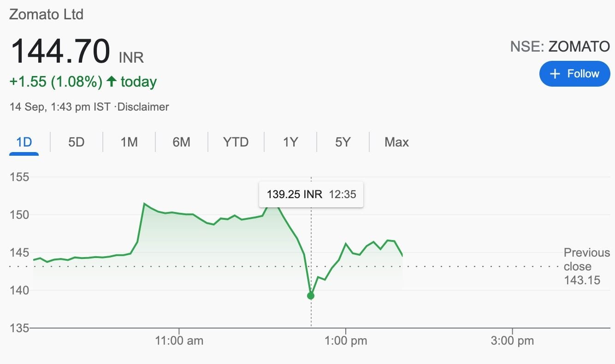Click the 3:00 pm axis marker
The width and height of the screenshot is (615, 364).
513,341
